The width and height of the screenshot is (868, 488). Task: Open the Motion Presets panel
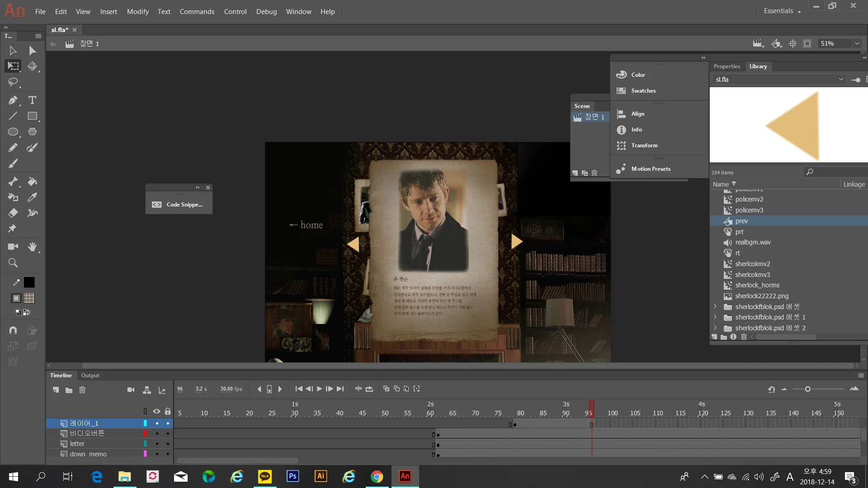point(651,169)
